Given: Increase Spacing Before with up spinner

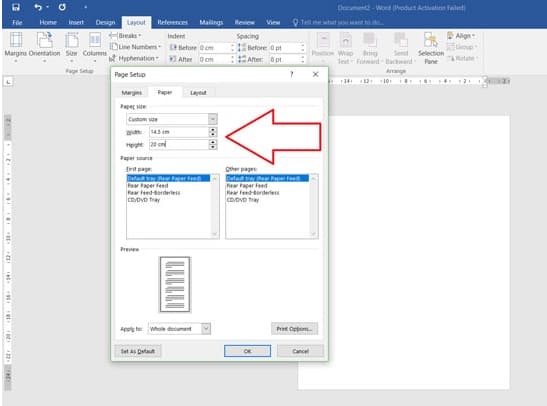Looking at the screenshot, I should click(302, 45).
